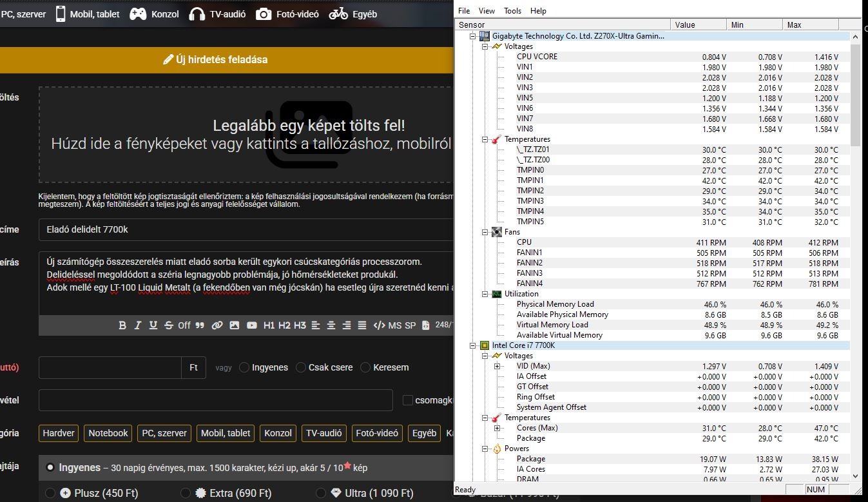Insert an image with the picture icon

click(x=235, y=325)
